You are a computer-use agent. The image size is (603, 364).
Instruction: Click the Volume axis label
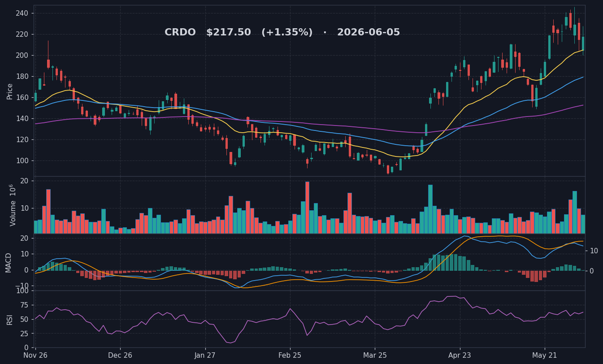click(x=13, y=205)
